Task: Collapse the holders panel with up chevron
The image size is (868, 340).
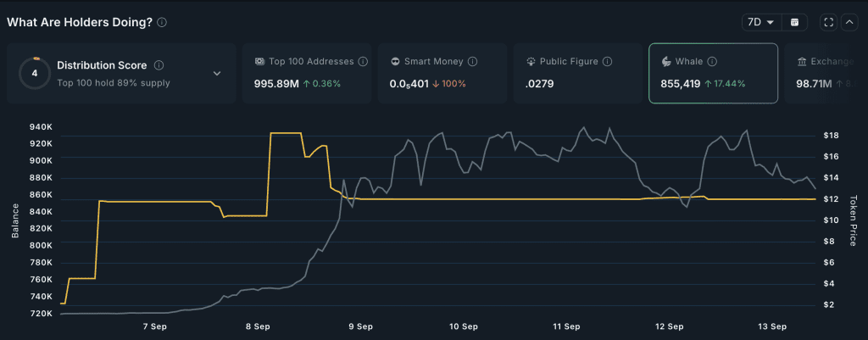Action: 849,22
